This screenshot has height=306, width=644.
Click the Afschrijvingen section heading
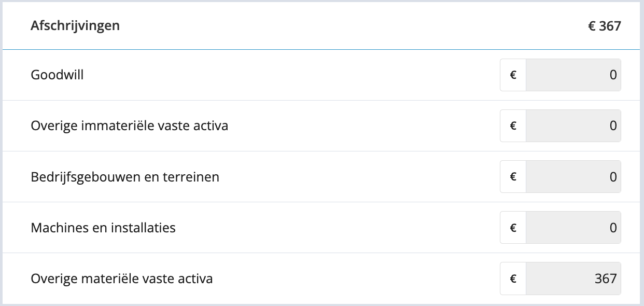(x=75, y=25)
